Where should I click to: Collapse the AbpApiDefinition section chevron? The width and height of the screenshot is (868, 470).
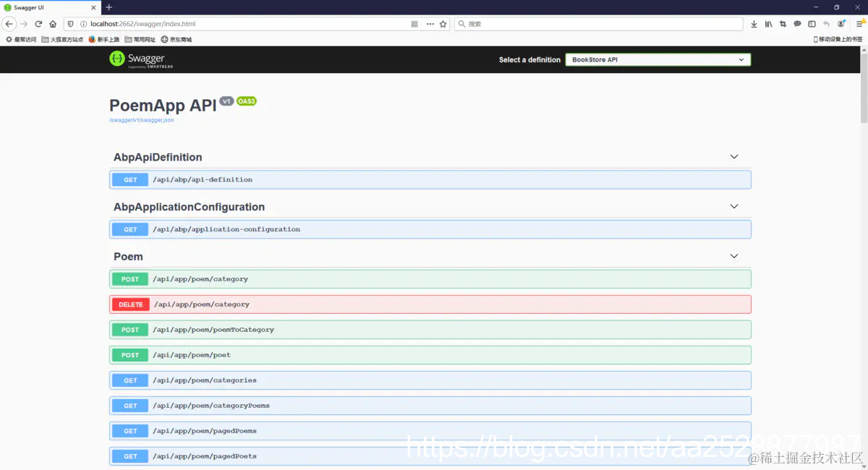(x=734, y=157)
